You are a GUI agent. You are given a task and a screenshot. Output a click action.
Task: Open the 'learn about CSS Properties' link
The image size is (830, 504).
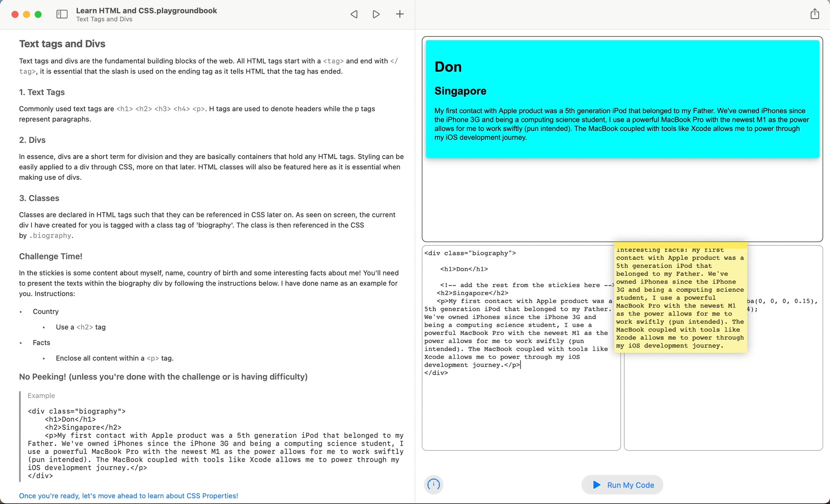[128, 496]
